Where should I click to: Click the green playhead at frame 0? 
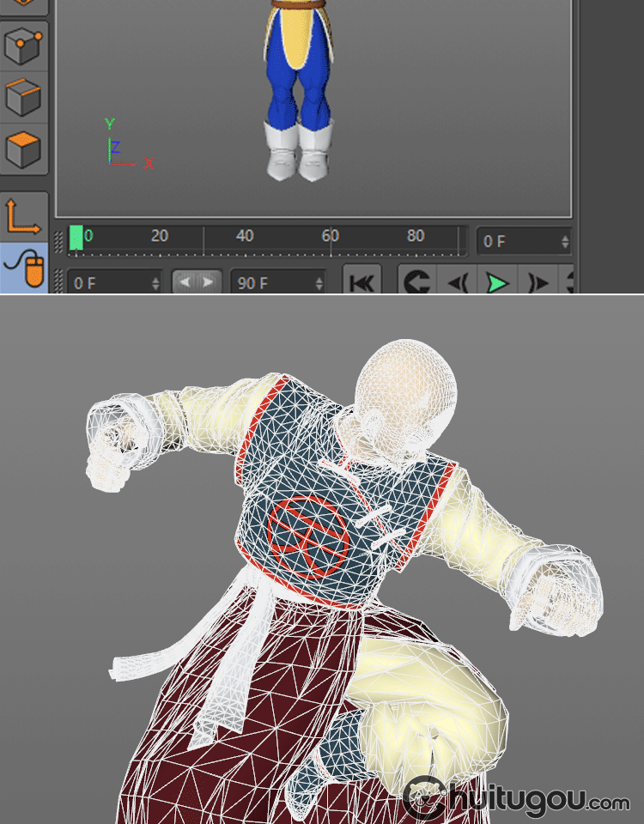(76, 238)
